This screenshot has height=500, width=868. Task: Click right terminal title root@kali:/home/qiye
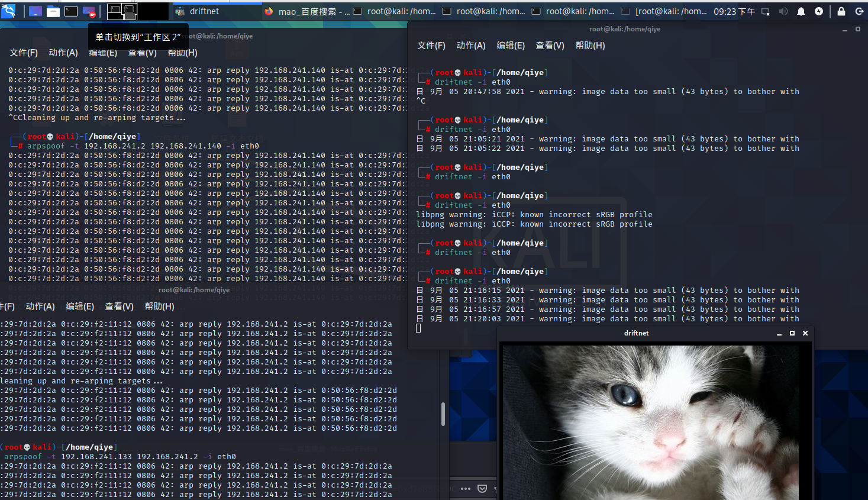pos(625,29)
